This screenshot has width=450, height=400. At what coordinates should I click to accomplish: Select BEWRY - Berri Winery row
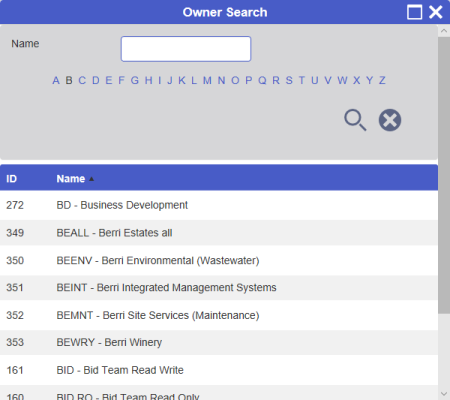(219, 342)
